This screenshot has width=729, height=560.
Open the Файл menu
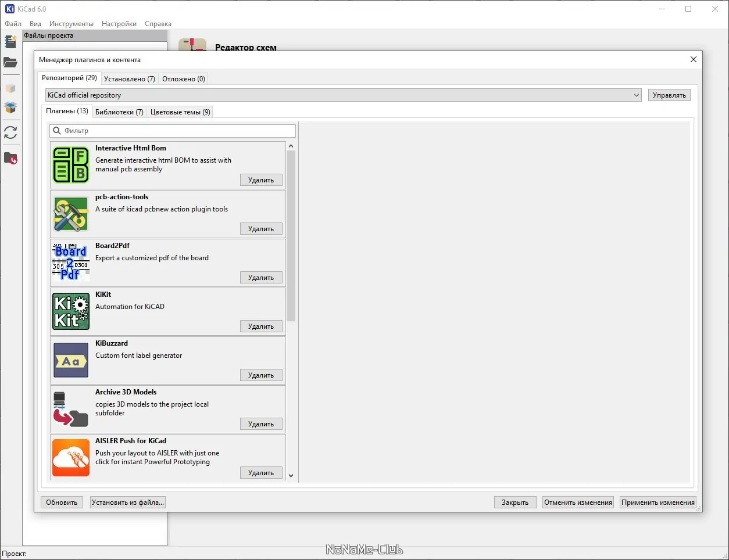point(13,24)
